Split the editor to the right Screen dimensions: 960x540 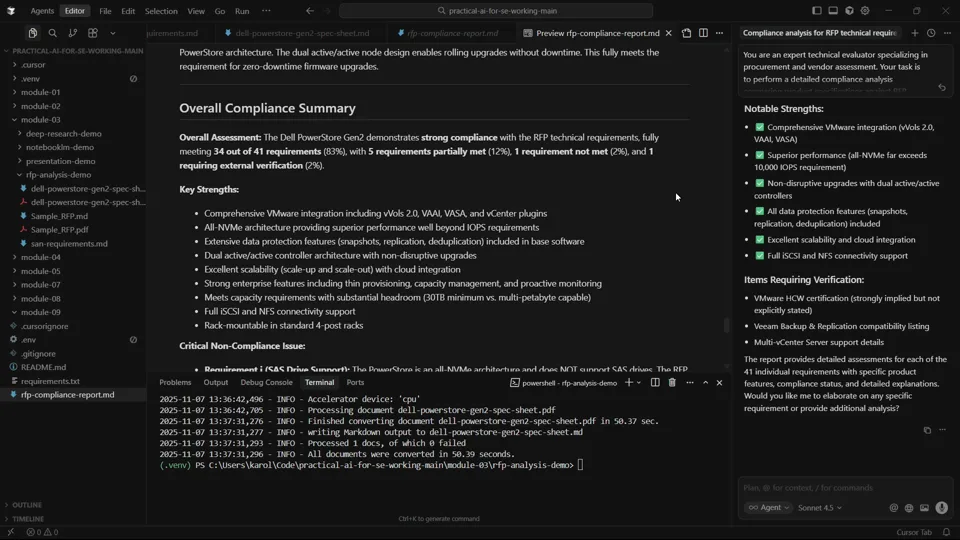tap(703, 33)
